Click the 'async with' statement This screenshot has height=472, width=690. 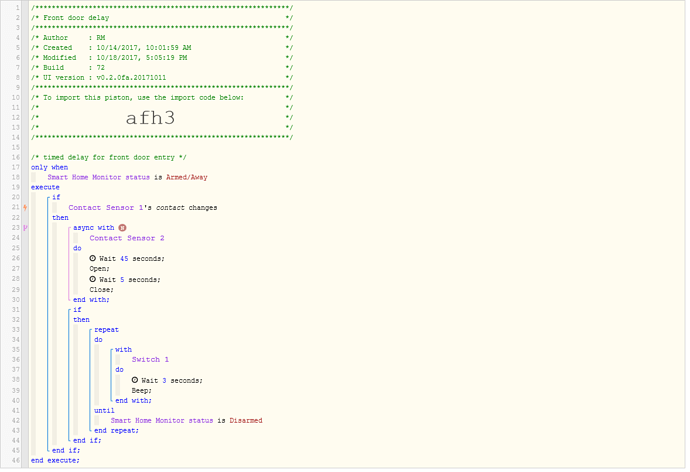(x=94, y=228)
